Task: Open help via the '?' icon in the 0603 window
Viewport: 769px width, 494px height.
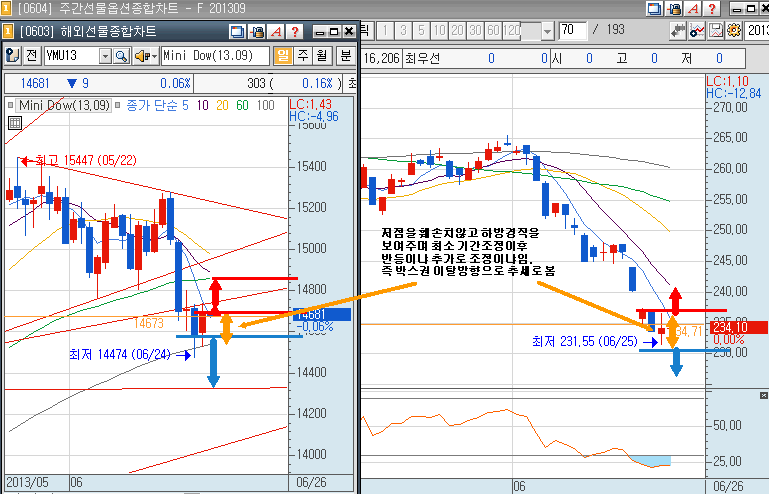Action: pos(295,32)
